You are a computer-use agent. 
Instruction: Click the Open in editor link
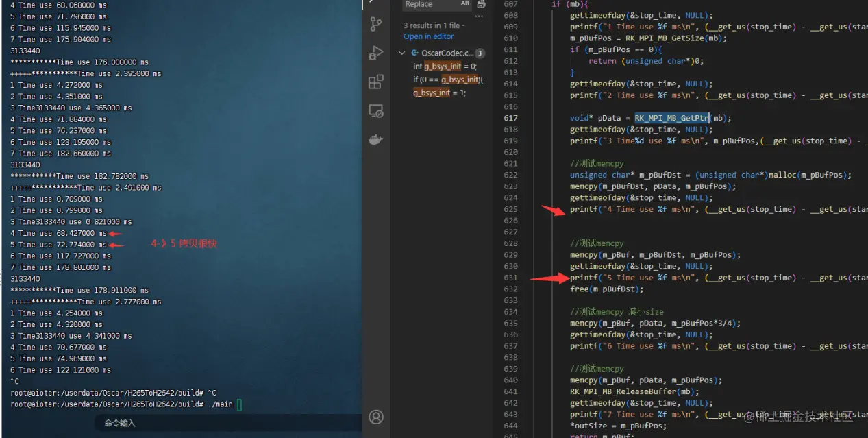point(428,36)
